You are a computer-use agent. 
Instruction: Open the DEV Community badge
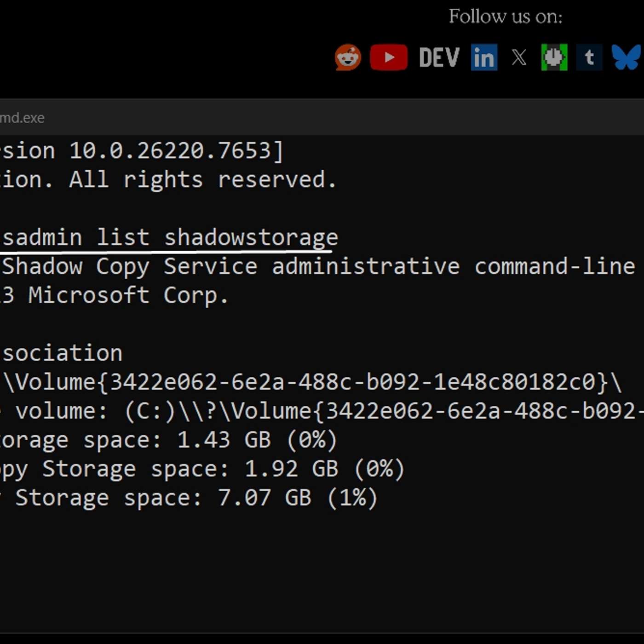coord(438,57)
